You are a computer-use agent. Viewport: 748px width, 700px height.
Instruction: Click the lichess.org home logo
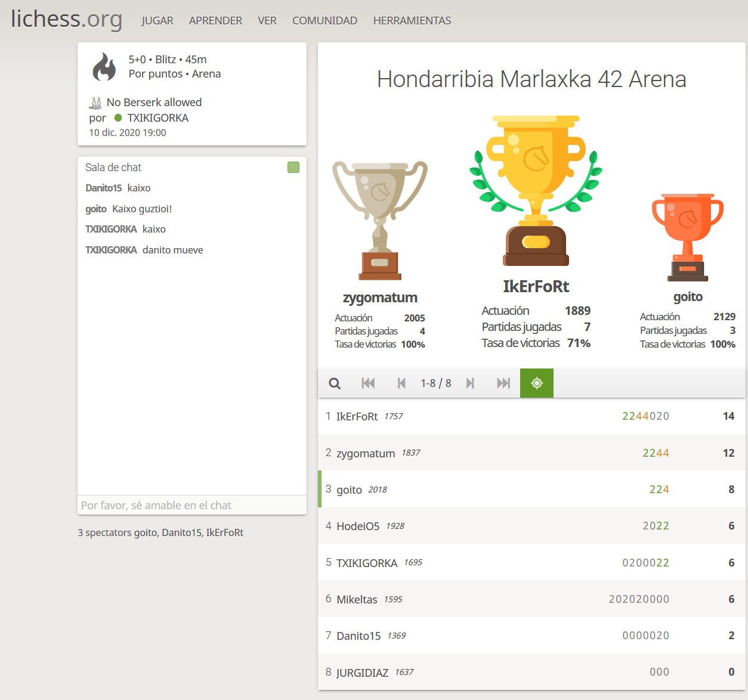[x=67, y=19]
